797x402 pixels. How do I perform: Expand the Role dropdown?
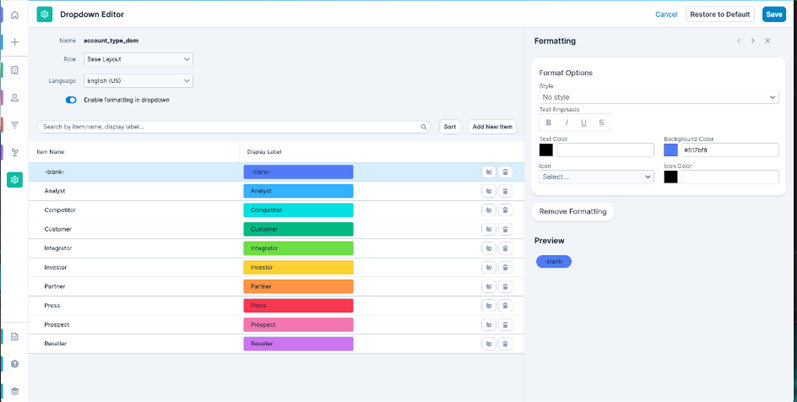[x=138, y=60]
